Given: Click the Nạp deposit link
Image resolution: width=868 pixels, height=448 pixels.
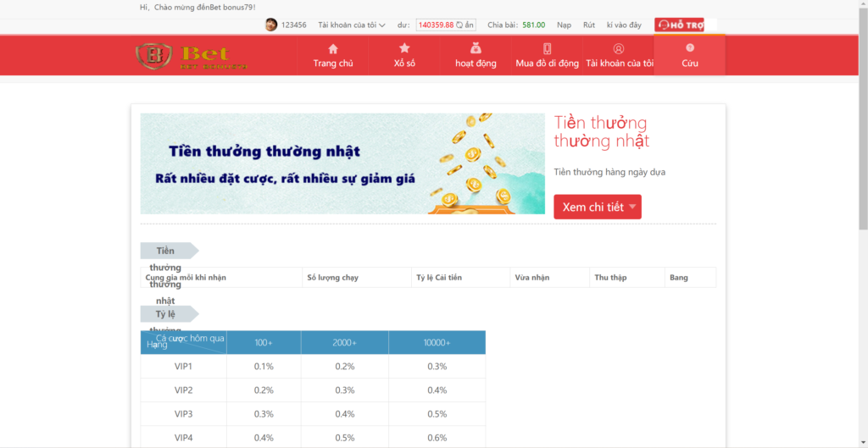Looking at the screenshot, I should coord(564,25).
